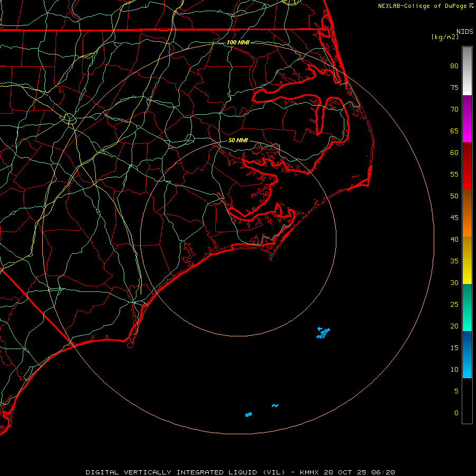Click the "0" value on the VIL scale
The height and width of the screenshot is (476, 476).
click(456, 413)
